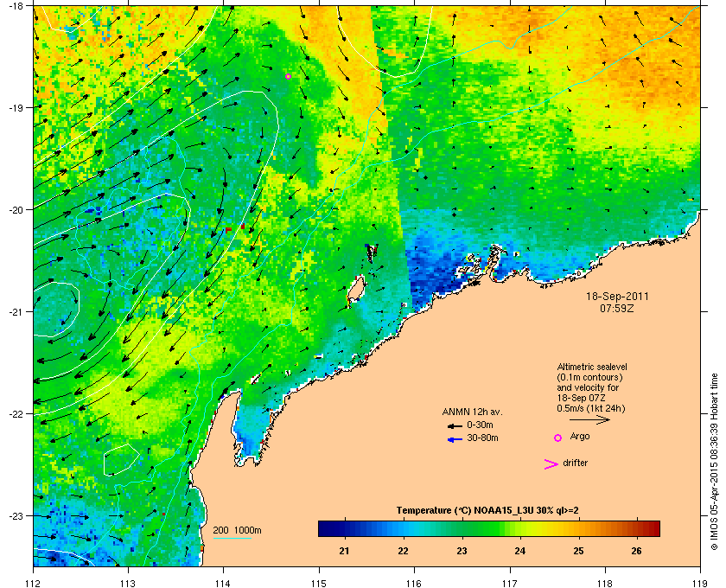
Task: Click the cyan 200 1000m depth contour legend line
Action: [232, 538]
